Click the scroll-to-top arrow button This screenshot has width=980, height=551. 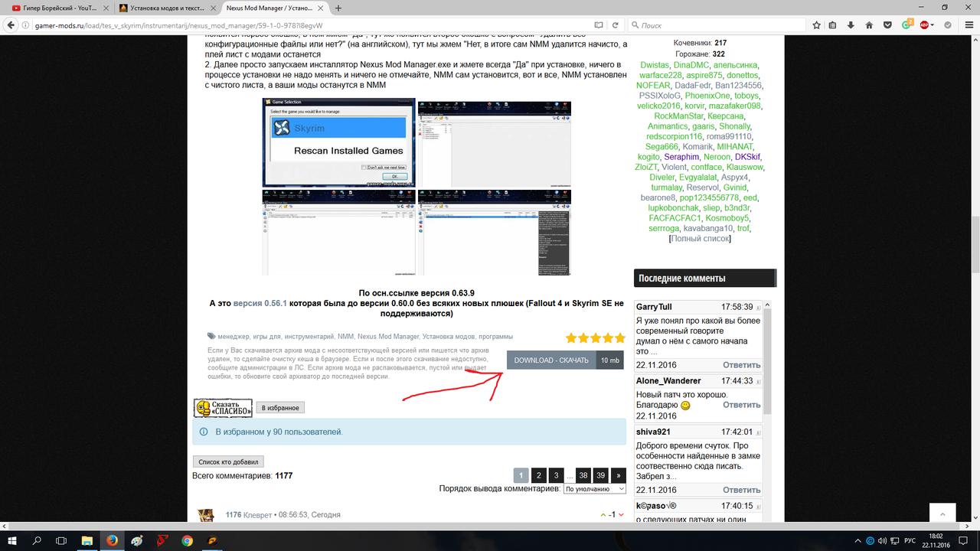click(942, 515)
